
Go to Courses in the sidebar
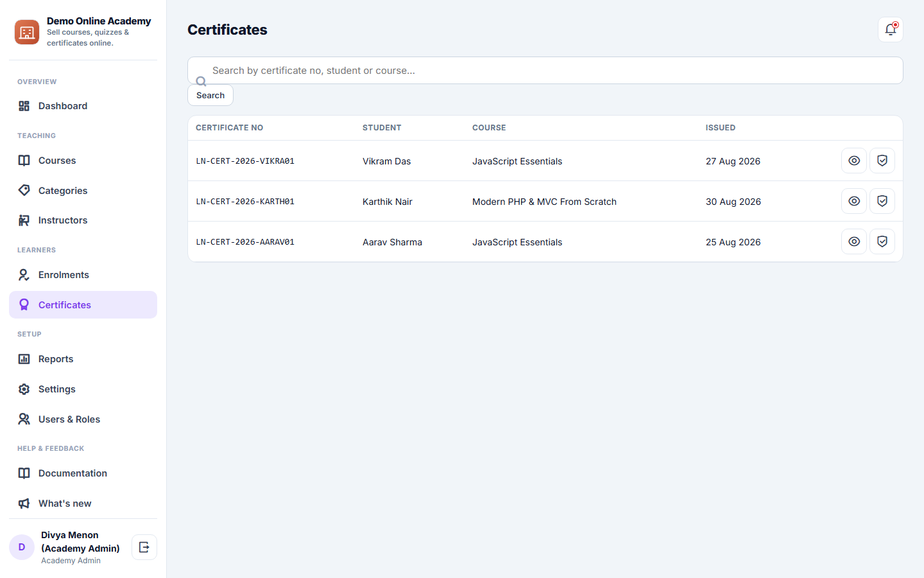click(83, 161)
